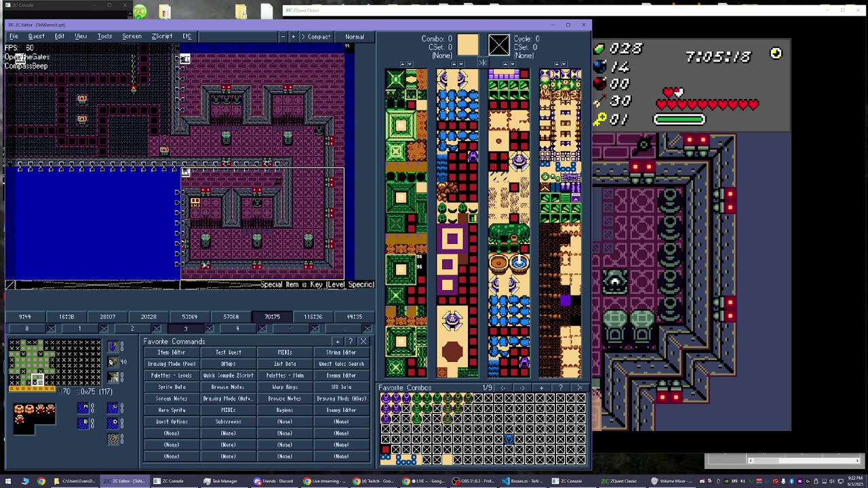Toggle the checkbox next to layer 1
The height and width of the screenshot is (488, 868).
104,329
